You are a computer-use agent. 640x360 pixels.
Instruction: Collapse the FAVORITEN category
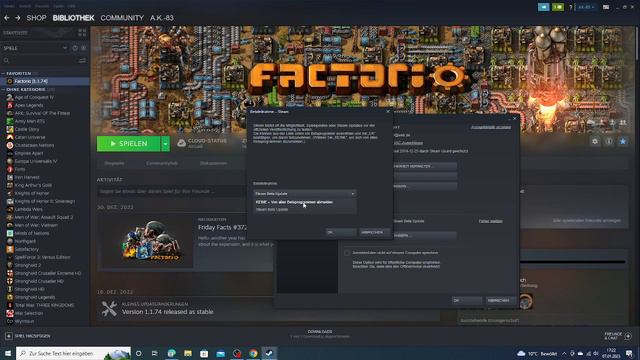(x=3, y=73)
